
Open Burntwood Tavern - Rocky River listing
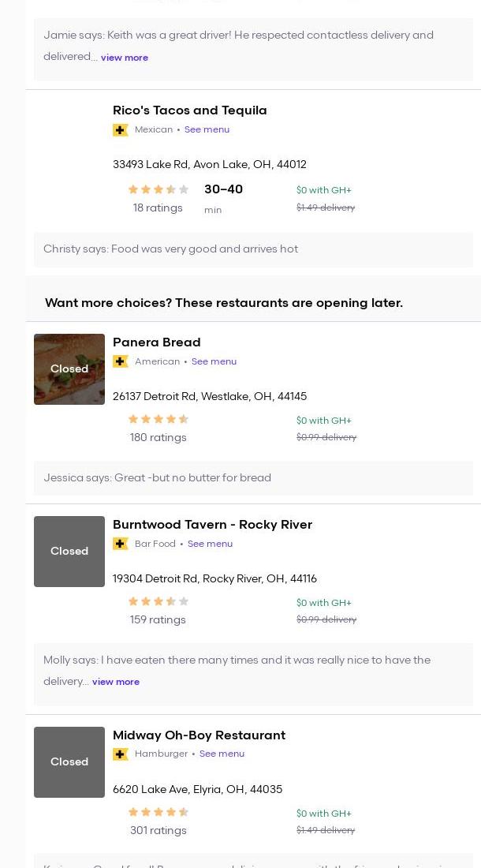212,525
